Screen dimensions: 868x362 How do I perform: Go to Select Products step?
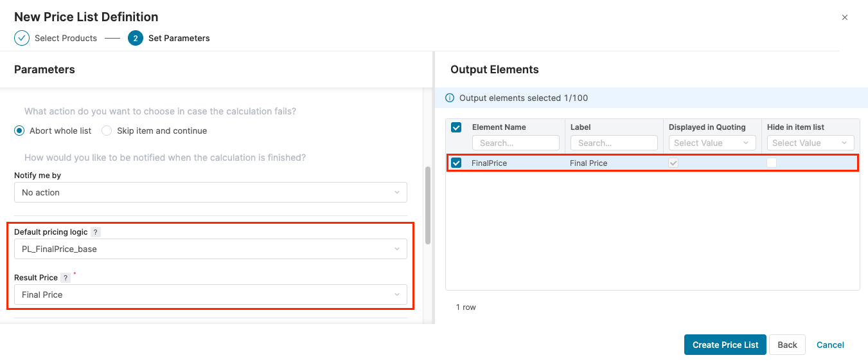pos(66,38)
